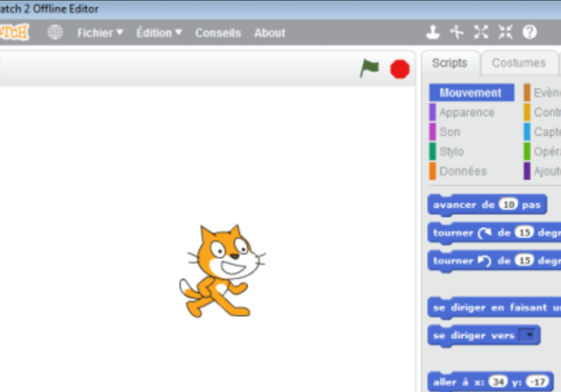Select the Ajouter blocs category
This screenshot has width=561, height=392.
(x=542, y=171)
